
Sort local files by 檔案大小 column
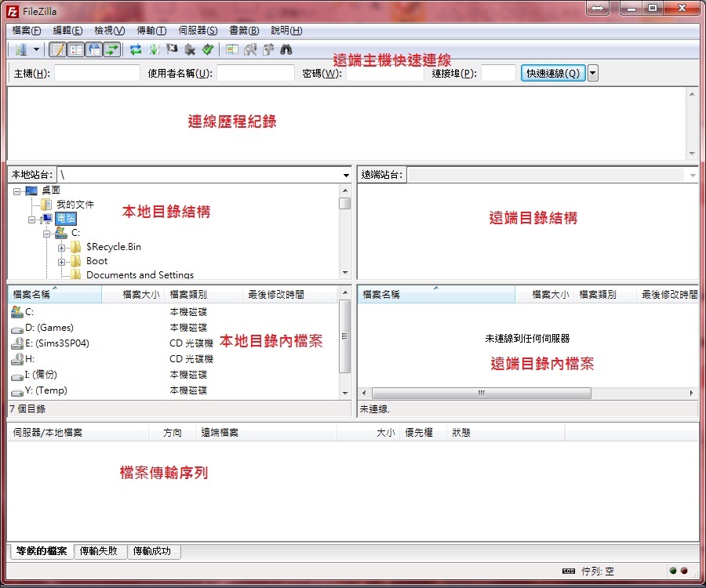141,295
